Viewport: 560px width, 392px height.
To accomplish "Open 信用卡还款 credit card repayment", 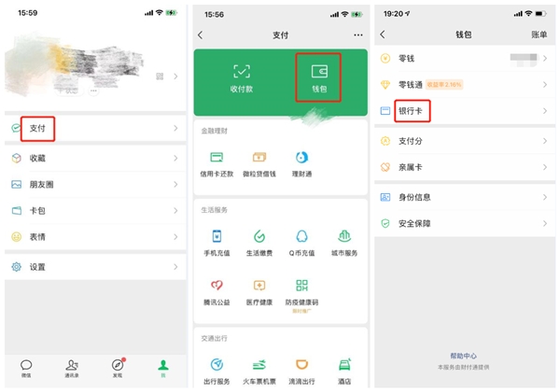I will [x=217, y=164].
